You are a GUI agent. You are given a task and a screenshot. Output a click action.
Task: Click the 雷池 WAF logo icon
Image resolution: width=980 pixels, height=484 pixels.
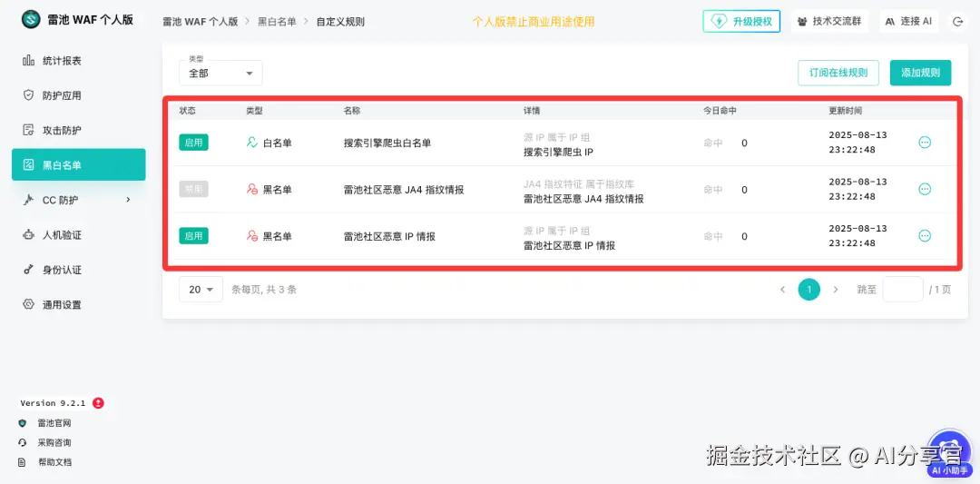(x=31, y=19)
